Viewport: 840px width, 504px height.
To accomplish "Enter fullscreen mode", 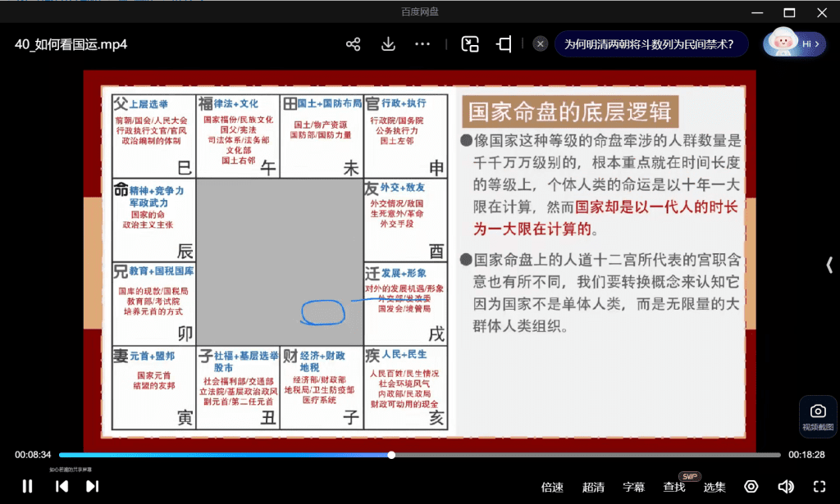I will pos(819,487).
